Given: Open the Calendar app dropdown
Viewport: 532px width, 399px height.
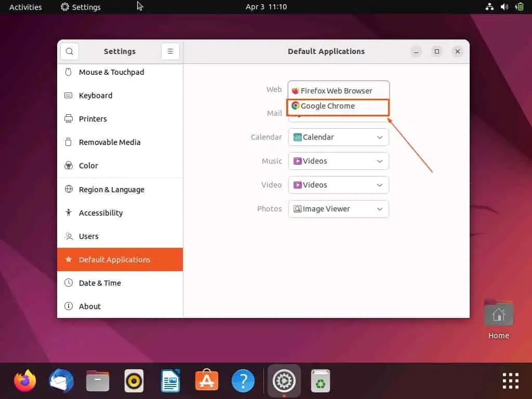Looking at the screenshot, I should (x=338, y=137).
